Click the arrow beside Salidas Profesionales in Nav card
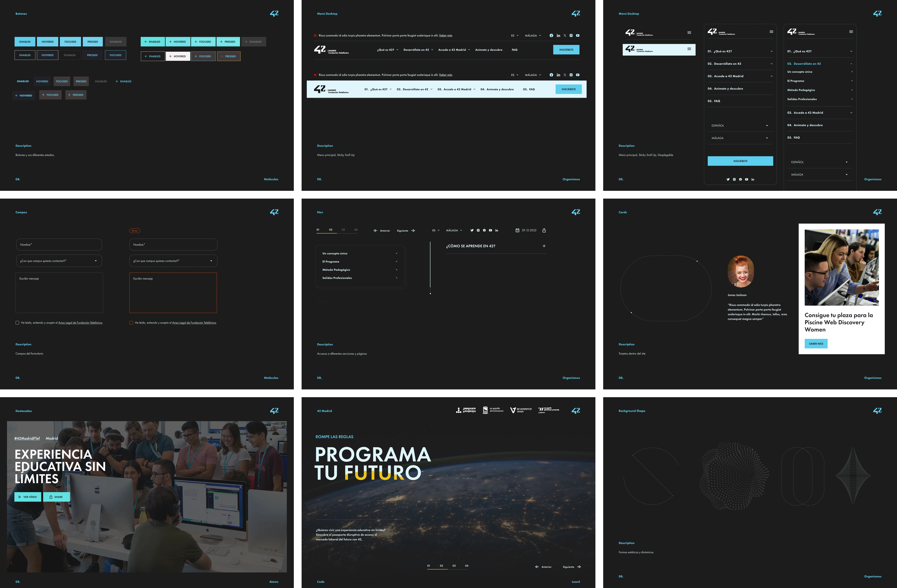 397,278
